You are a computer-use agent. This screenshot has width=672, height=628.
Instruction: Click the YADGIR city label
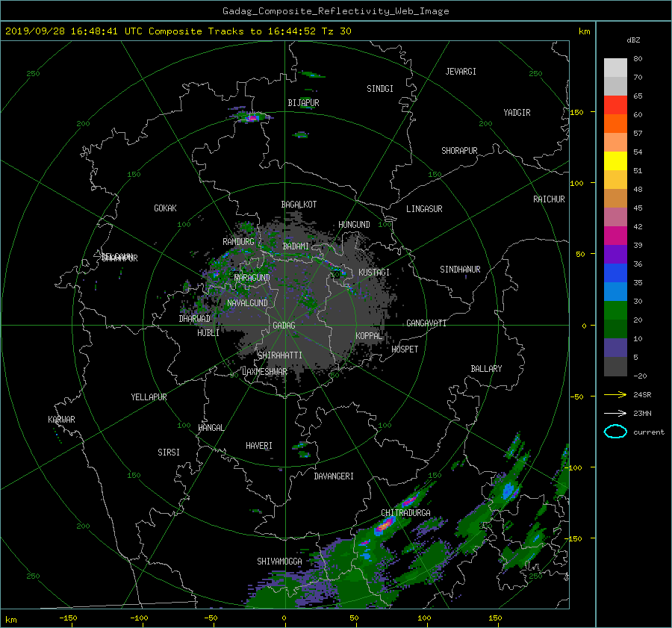tap(517, 113)
